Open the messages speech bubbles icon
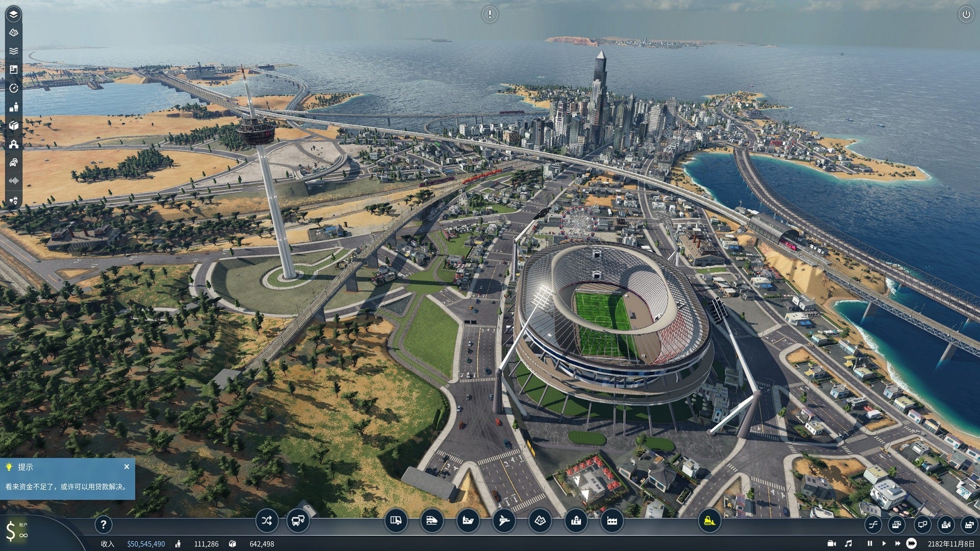This screenshot has height=551, width=980. [x=922, y=524]
